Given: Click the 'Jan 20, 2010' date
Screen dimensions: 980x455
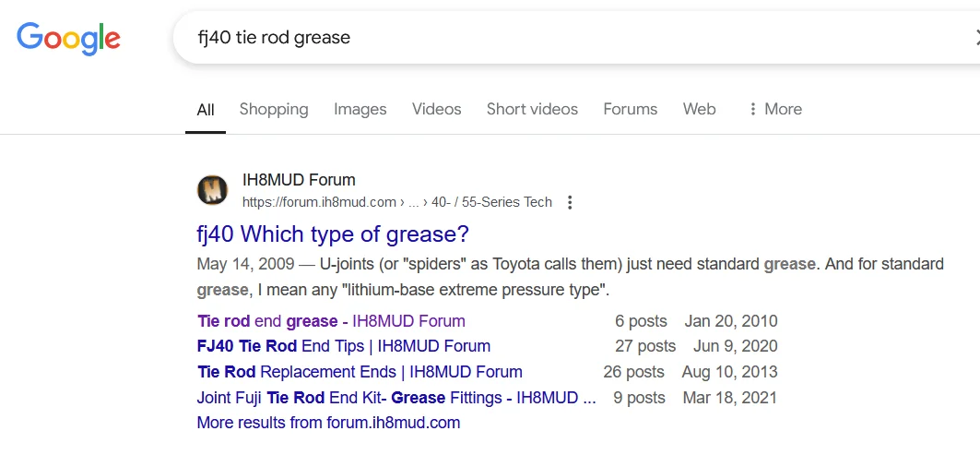Looking at the screenshot, I should [x=731, y=321].
